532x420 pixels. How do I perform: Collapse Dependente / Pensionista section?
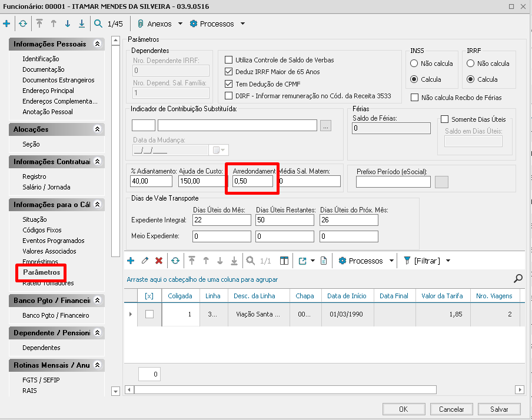point(97,332)
